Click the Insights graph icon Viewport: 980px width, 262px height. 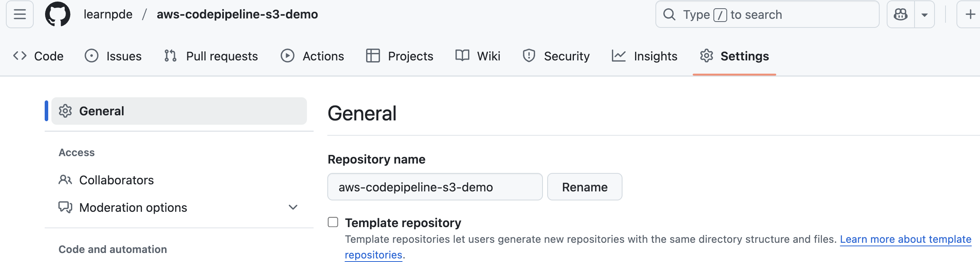click(619, 56)
